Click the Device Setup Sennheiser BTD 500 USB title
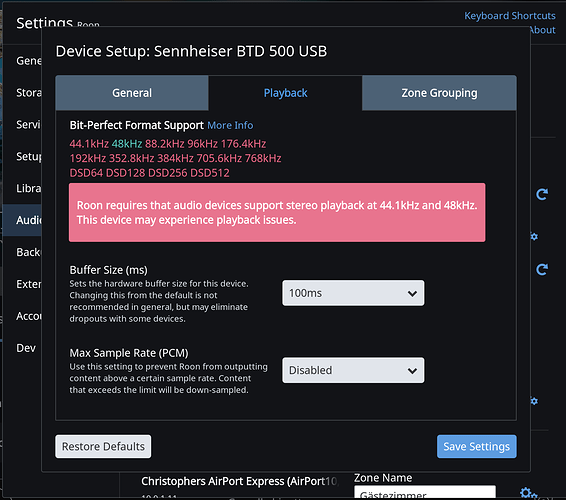This screenshot has width=566, height=500. 191,51
